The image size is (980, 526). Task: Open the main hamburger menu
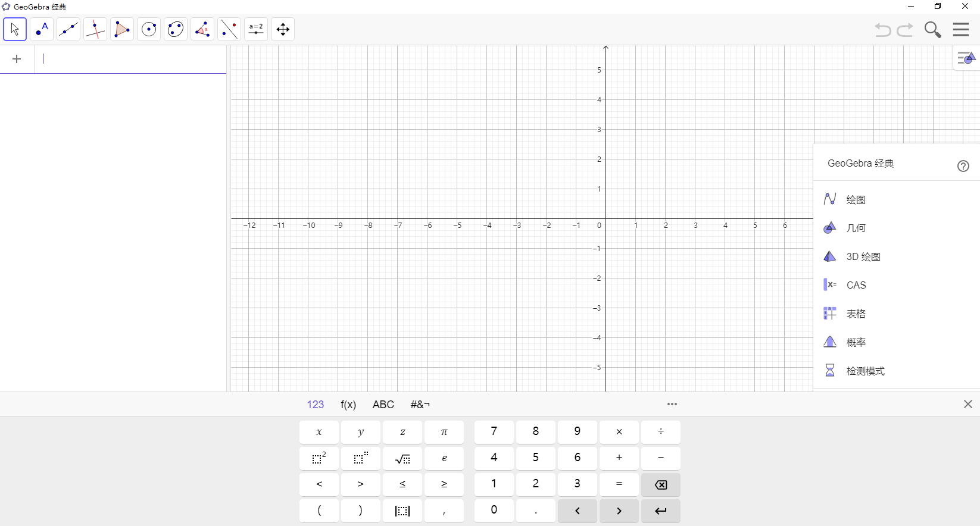(x=961, y=29)
